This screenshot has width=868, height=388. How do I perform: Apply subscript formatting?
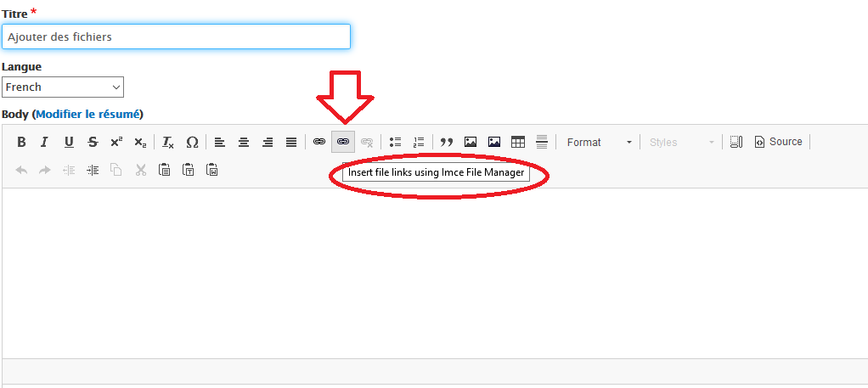coord(140,143)
